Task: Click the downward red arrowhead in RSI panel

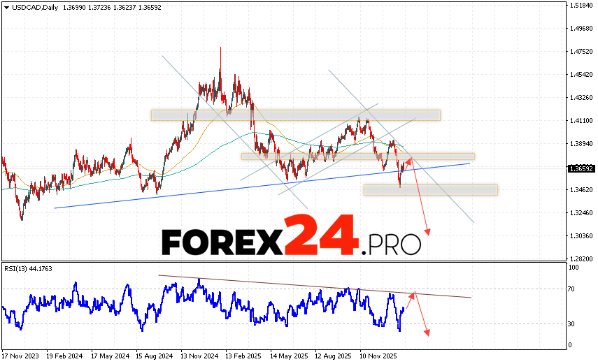Action: (426, 331)
